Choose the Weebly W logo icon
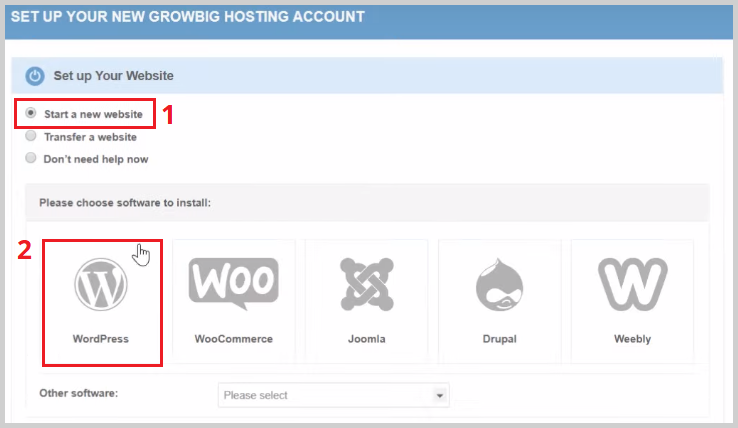 (x=633, y=284)
